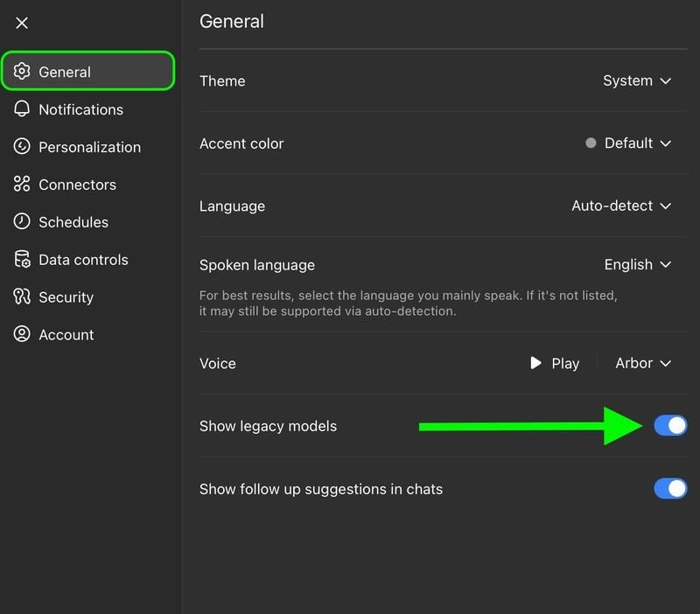
Task: Click the General gear icon
Action: click(22, 72)
